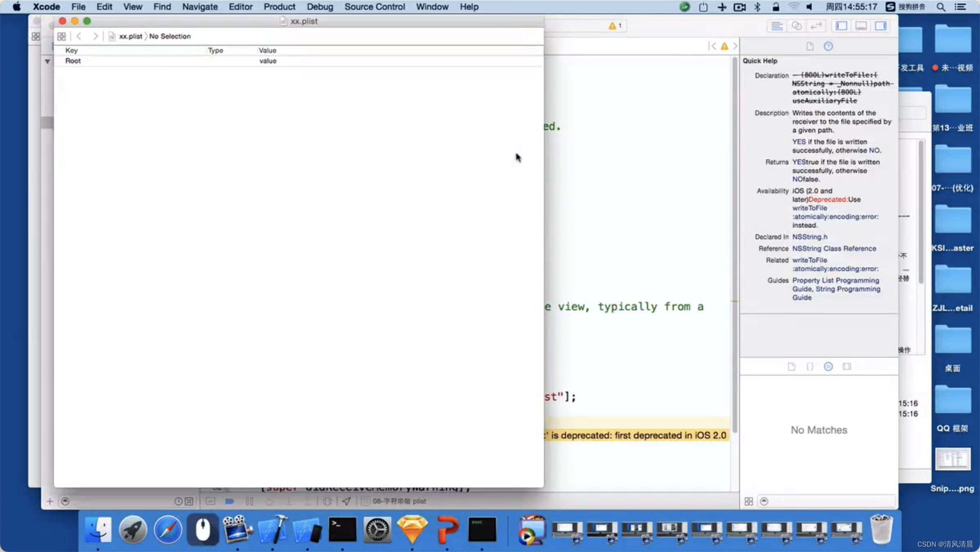Hide the debug area with the debug bar toggle
The image size is (980, 552).
[210, 501]
